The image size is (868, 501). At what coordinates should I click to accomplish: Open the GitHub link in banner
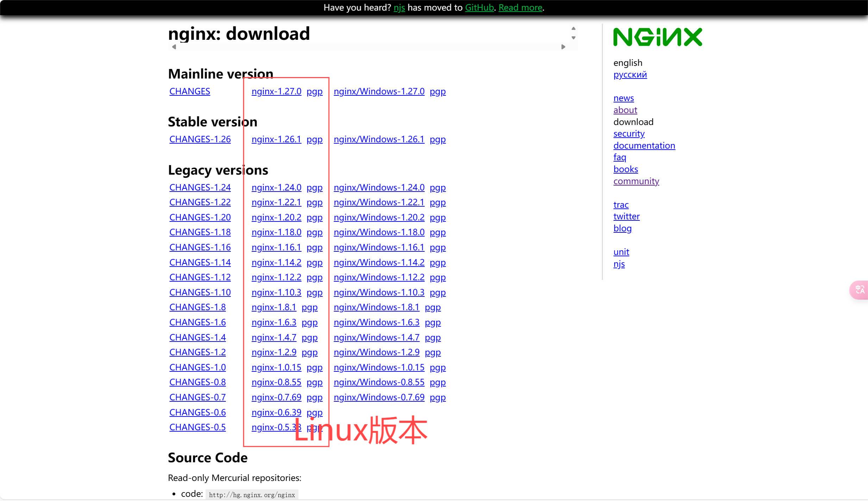click(x=479, y=7)
